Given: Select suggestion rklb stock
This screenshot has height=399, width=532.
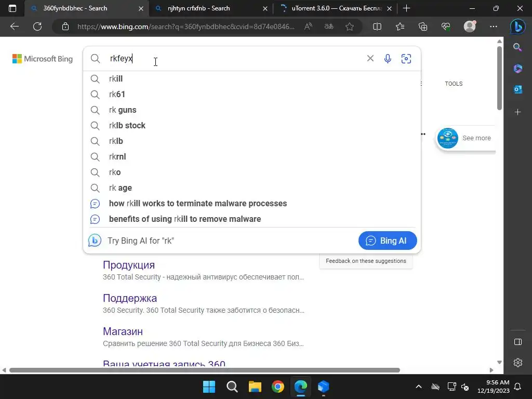Looking at the screenshot, I should point(252,126).
